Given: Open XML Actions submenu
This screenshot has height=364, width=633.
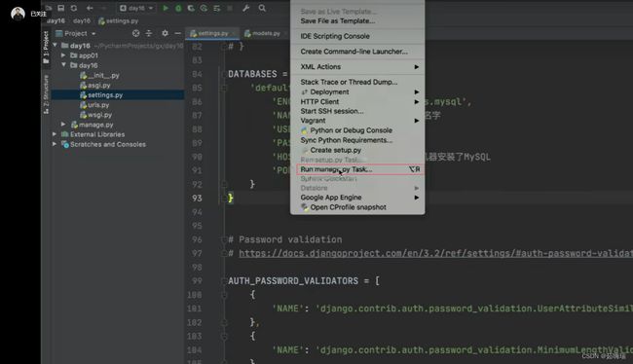Looking at the screenshot, I should pyautogui.click(x=357, y=67).
